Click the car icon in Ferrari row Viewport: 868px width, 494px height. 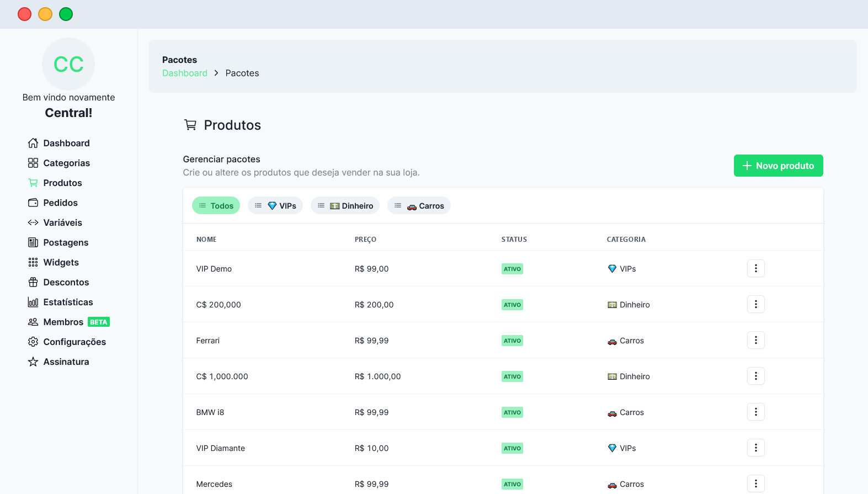612,341
